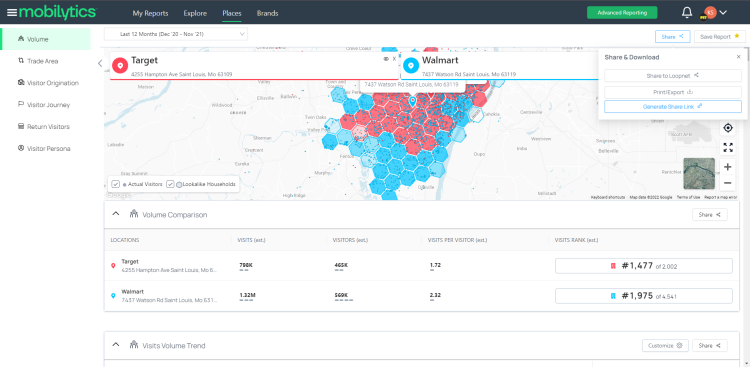Viewport: 750px width, 367px height.
Task: Click Share to Loopnet
Action: tap(673, 76)
